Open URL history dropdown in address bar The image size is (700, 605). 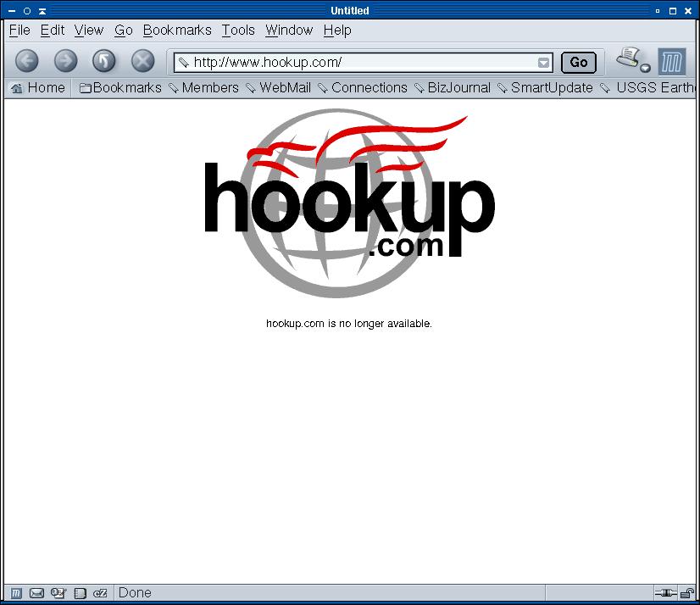pos(543,63)
